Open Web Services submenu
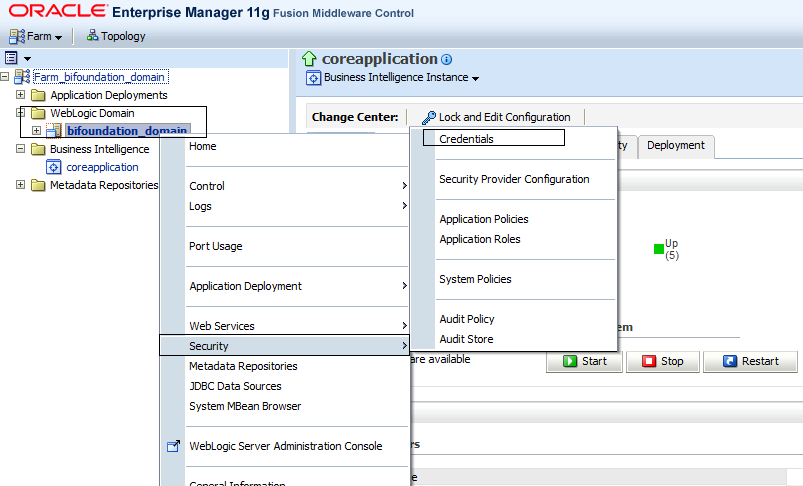This screenshot has width=803, height=486. pyautogui.click(x=284, y=326)
